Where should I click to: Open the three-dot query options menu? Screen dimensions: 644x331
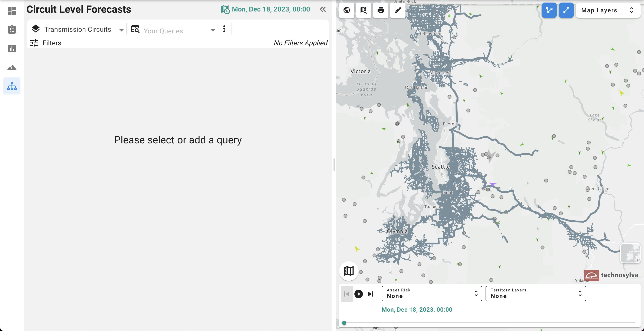(x=224, y=29)
